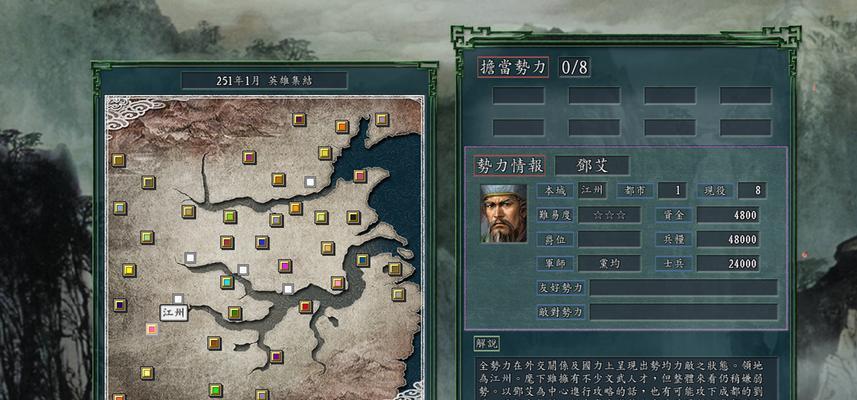The height and width of the screenshot is (400, 857).
Task: Select the royal blue city marker mid-map
Action: pos(262,242)
